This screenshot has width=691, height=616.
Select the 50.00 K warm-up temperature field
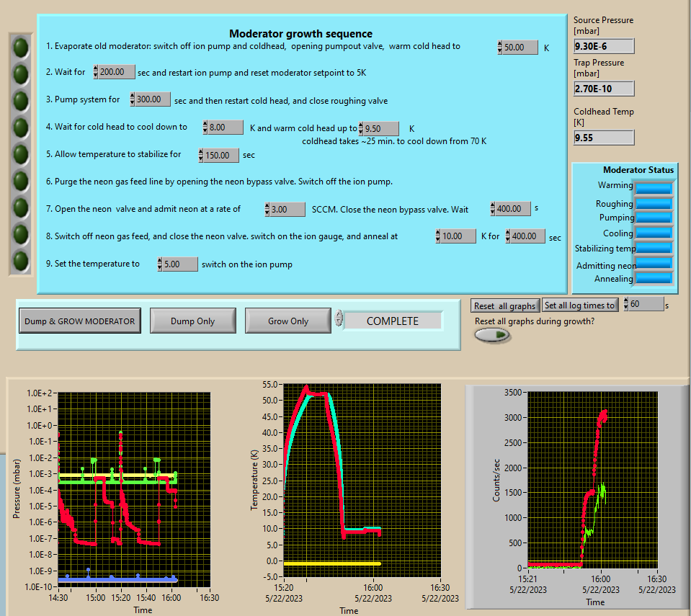520,48
